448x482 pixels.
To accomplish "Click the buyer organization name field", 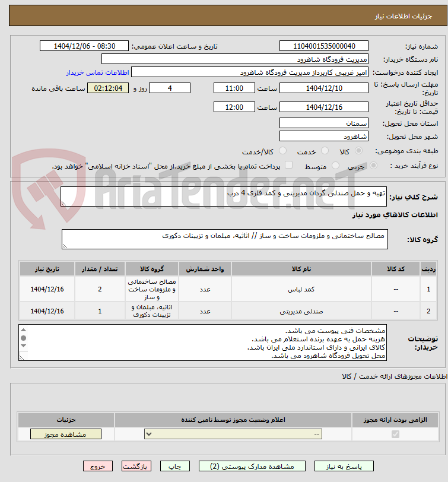I will [235, 59].
